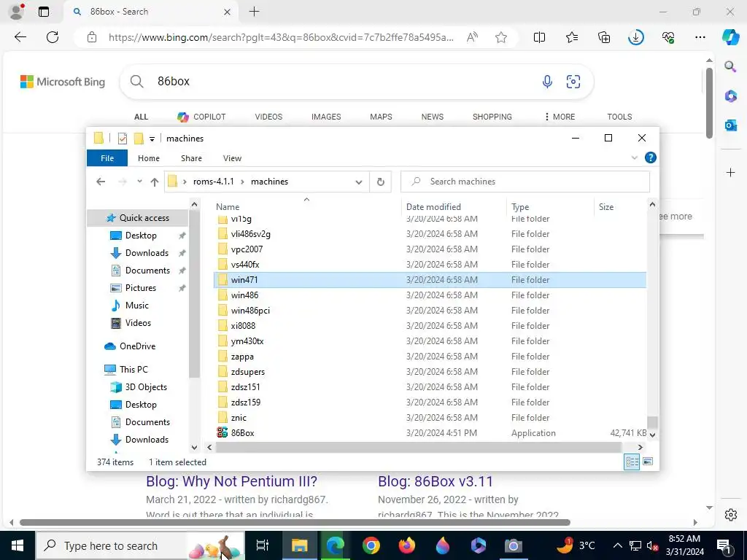Open the View ribbon tab
This screenshot has height=560, width=747.
(x=232, y=158)
